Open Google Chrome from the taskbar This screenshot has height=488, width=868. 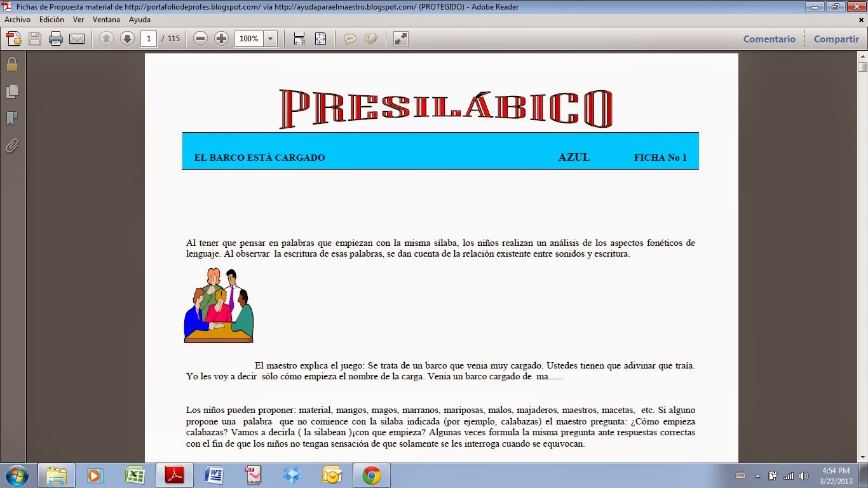(x=371, y=475)
